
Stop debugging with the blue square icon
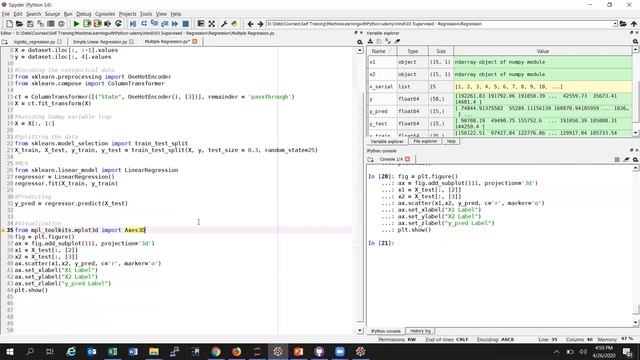(x=185, y=24)
